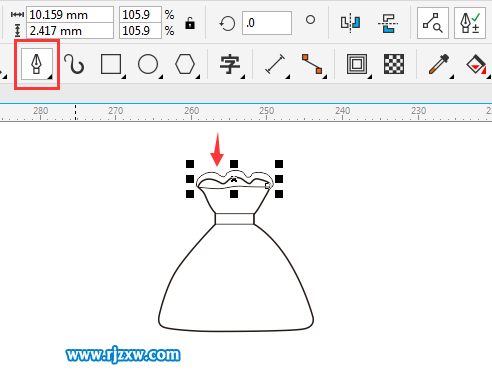Select the Parallel Dimension tool
The height and width of the screenshot is (392, 492).
[275, 64]
